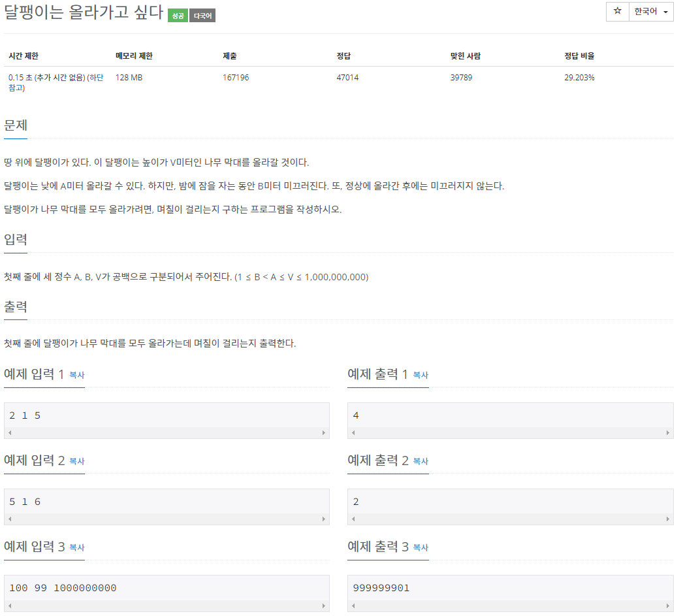Click sample output 2 value '2'
Image resolution: width=683 pixels, height=616 pixels.
click(x=356, y=502)
